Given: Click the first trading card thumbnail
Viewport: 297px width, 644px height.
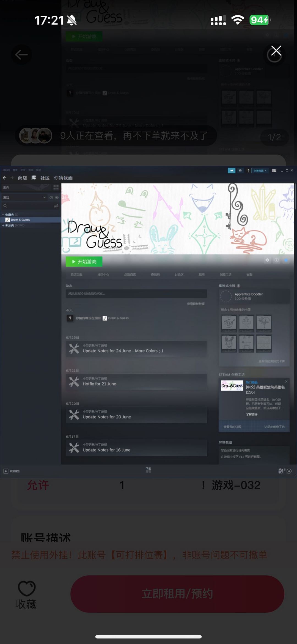Looking at the screenshot, I should [229, 323].
